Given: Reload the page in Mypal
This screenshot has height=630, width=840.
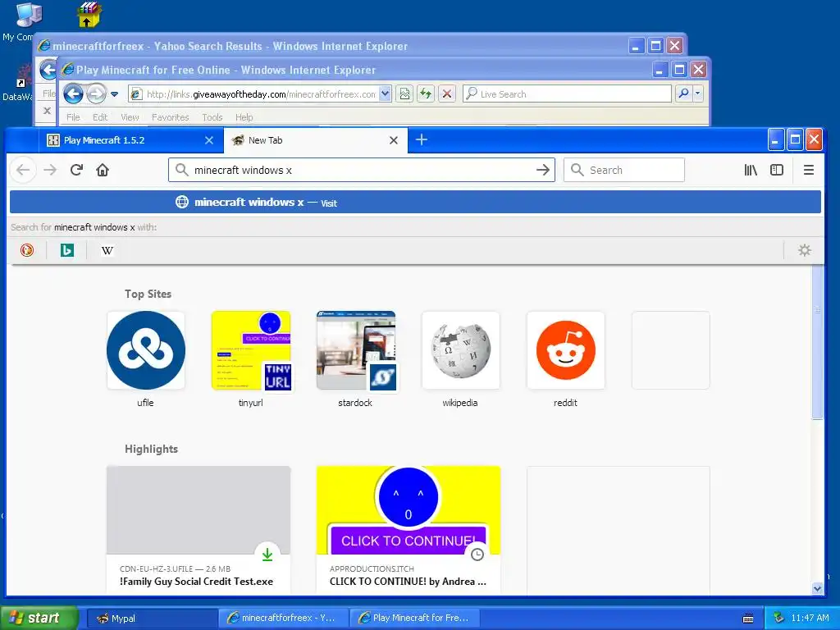Looking at the screenshot, I should click(76, 171).
